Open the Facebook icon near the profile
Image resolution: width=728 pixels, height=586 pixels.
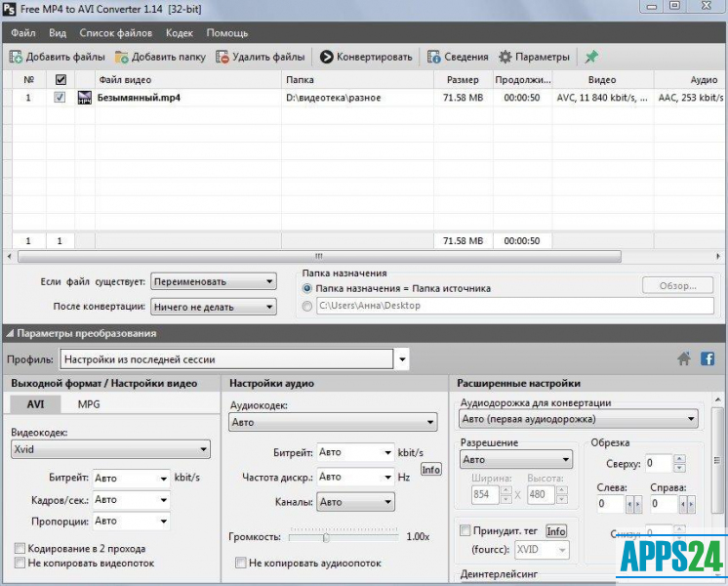tap(708, 359)
